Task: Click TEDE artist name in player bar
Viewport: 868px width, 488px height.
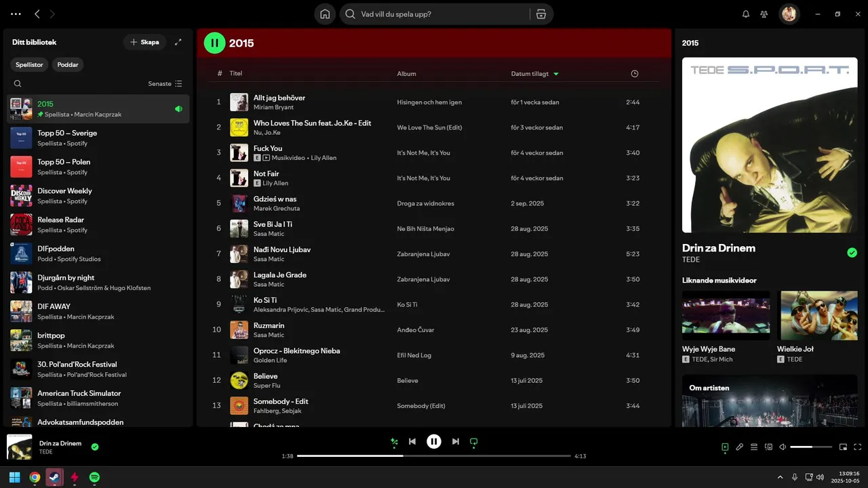Action: tap(46, 451)
